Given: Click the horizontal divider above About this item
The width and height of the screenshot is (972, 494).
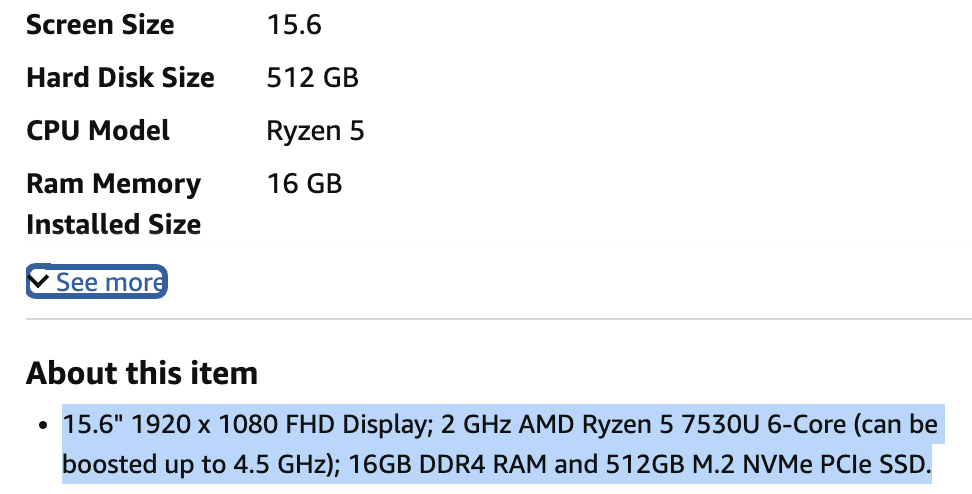Looking at the screenshot, I should [x=498, y=320].
